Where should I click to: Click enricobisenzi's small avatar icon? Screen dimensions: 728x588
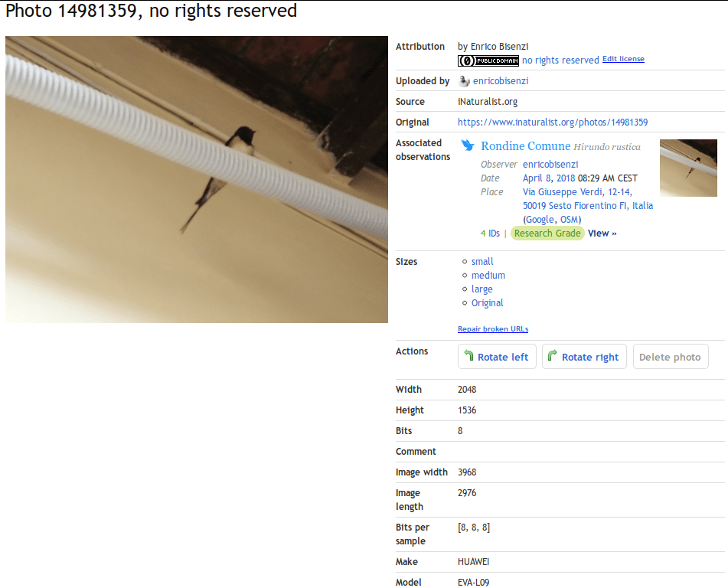click(463, 81)
